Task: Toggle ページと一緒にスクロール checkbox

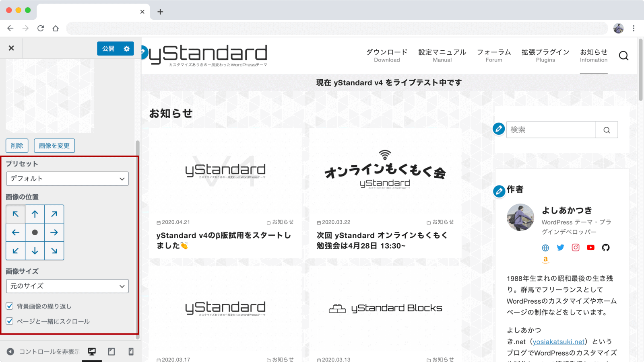Action: click(x=10, y=321)
